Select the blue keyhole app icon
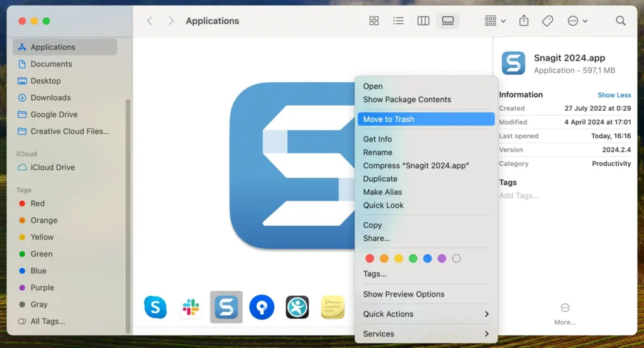 tap(262, 307)
